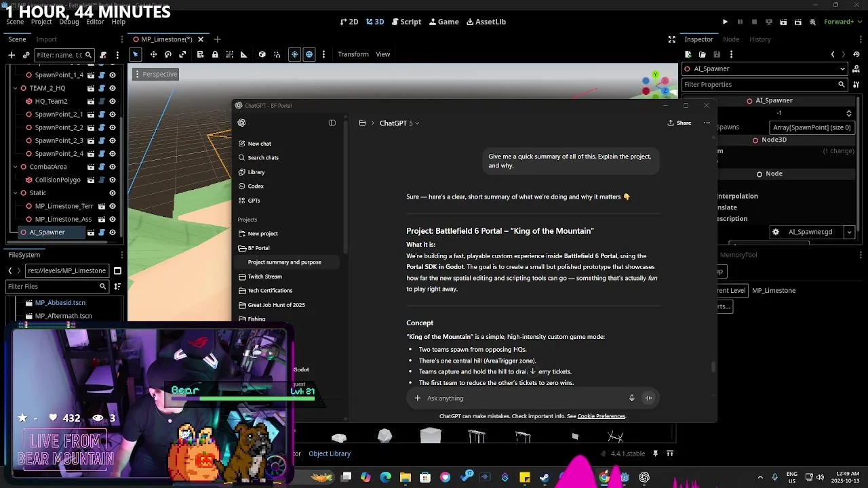Collapse the Static tree node
Image resolution: width=868 pixels, height=488 pixels.
point(15,193)
